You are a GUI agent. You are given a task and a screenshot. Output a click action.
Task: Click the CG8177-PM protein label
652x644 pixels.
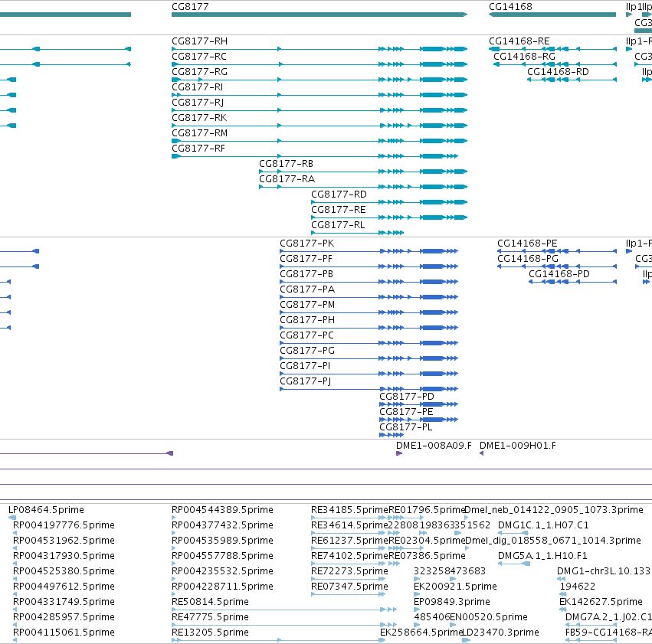(307, 305)
